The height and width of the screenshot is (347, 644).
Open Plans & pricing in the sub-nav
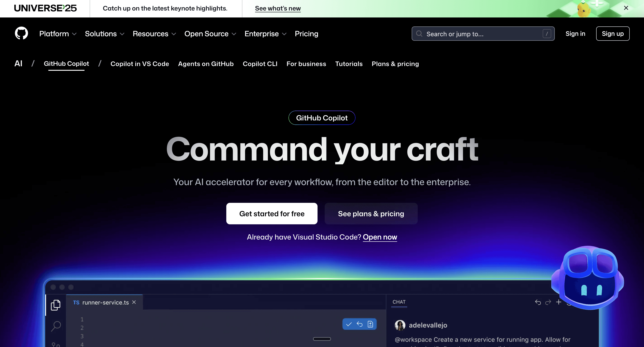(395, 64)
